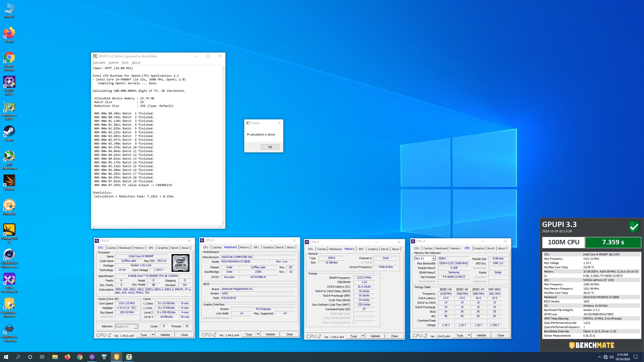
Task: Launch Firefox from desktop
Action: pos(9,35)
